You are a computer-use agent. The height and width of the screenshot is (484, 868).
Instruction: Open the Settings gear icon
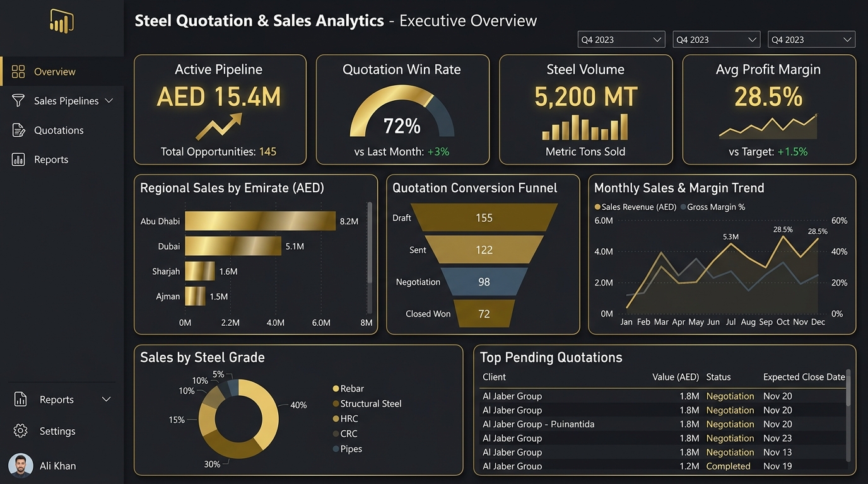[x=20, y=431]
